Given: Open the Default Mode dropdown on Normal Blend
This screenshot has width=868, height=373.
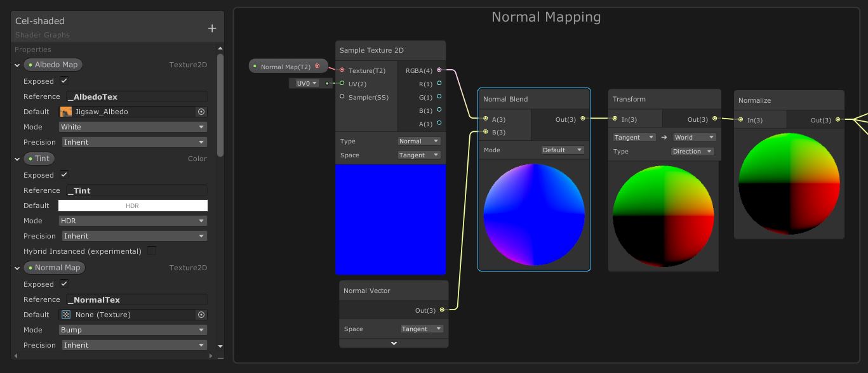Looking at the screenshot, I should (x=562, y=150).
